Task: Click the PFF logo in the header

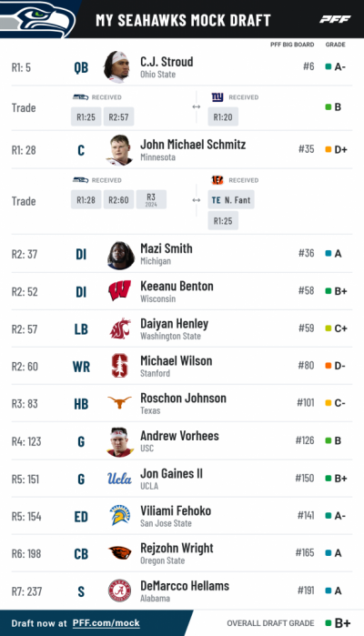Action: tap(335, 19)
